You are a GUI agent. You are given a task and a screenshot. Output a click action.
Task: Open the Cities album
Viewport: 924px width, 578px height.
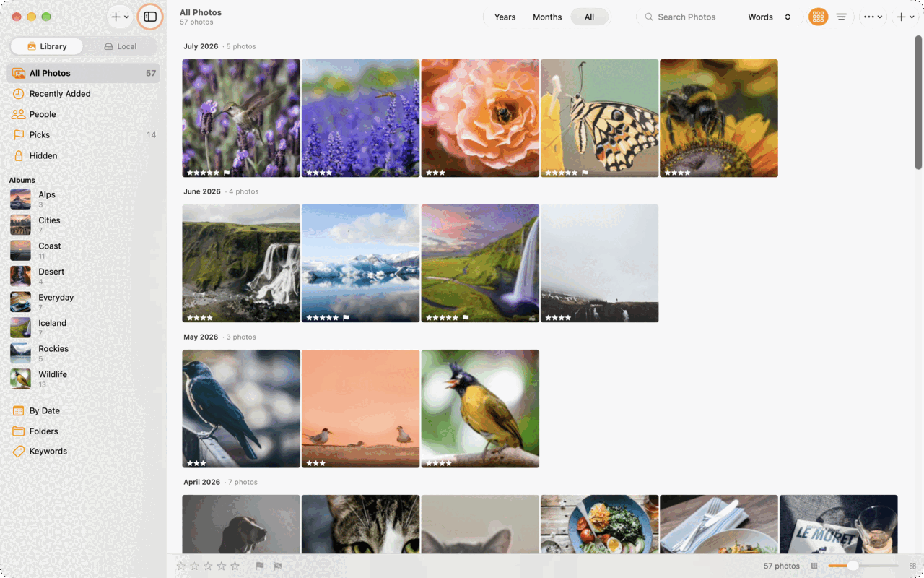tap(83, 225)
